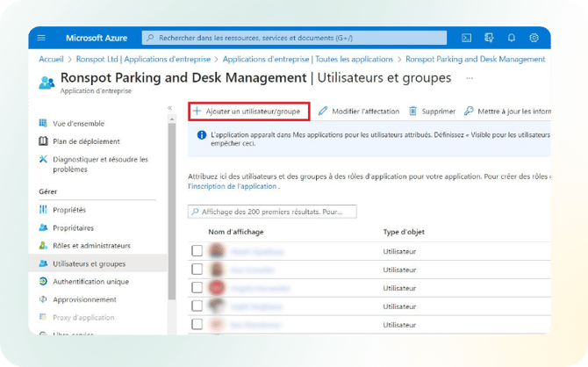The height and width of the screenshot is (367, 588).
Task: Click the Vue d'ensemble grid icon
Action: [x=43, y=123]
